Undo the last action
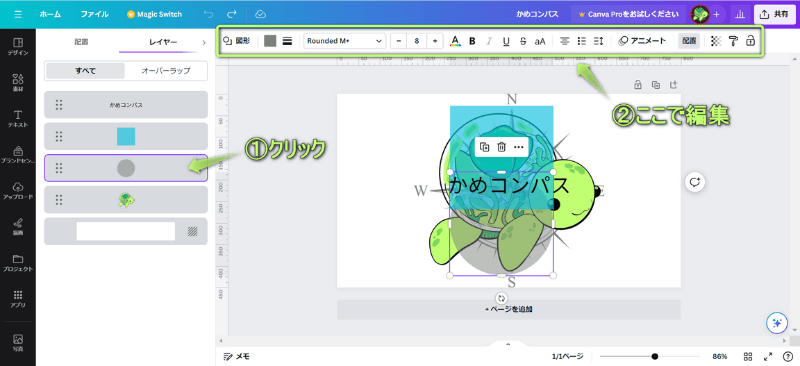 click(209, 14)
